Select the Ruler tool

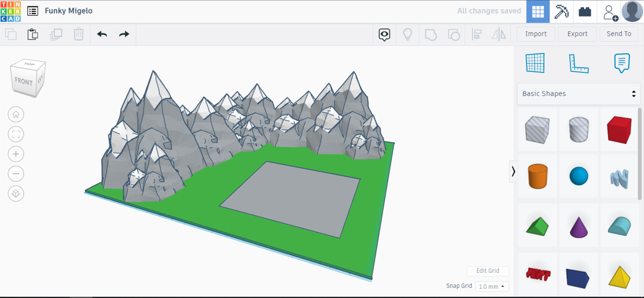579,63
